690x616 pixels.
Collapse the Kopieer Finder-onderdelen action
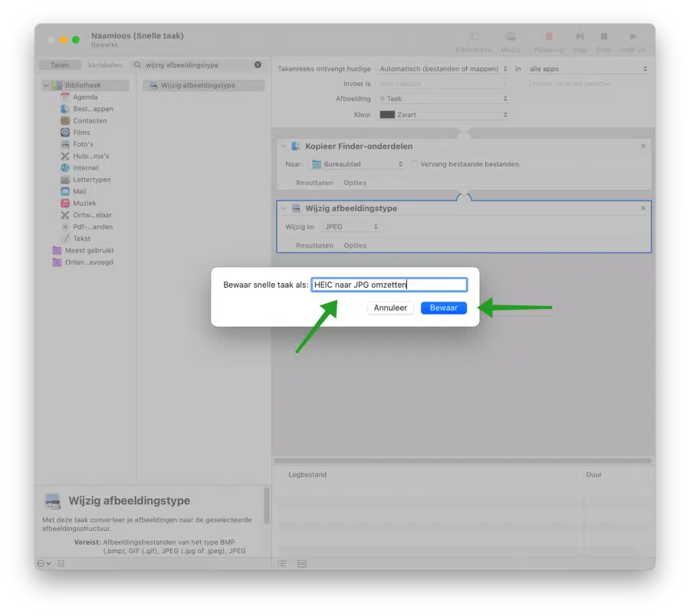tap(284, 147)
